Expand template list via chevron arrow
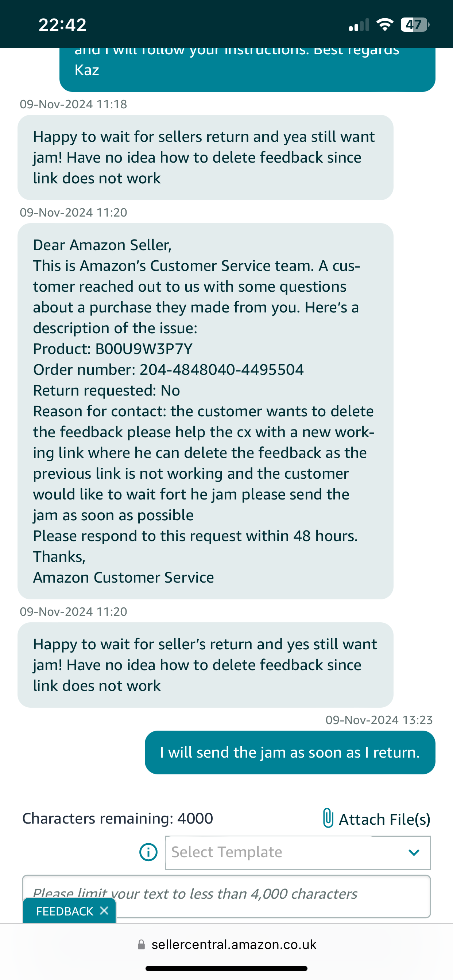453x980 pixels. pyautogui.click(x=414, y=852)
